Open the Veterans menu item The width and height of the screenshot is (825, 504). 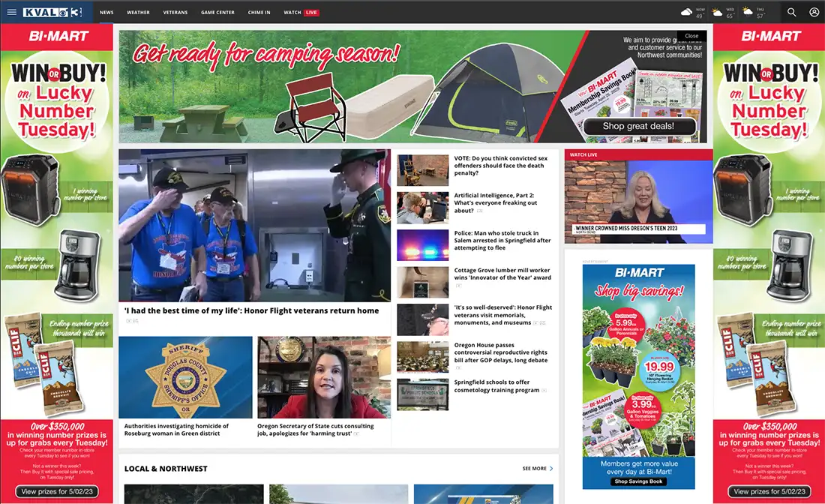(x=175, y=12)
